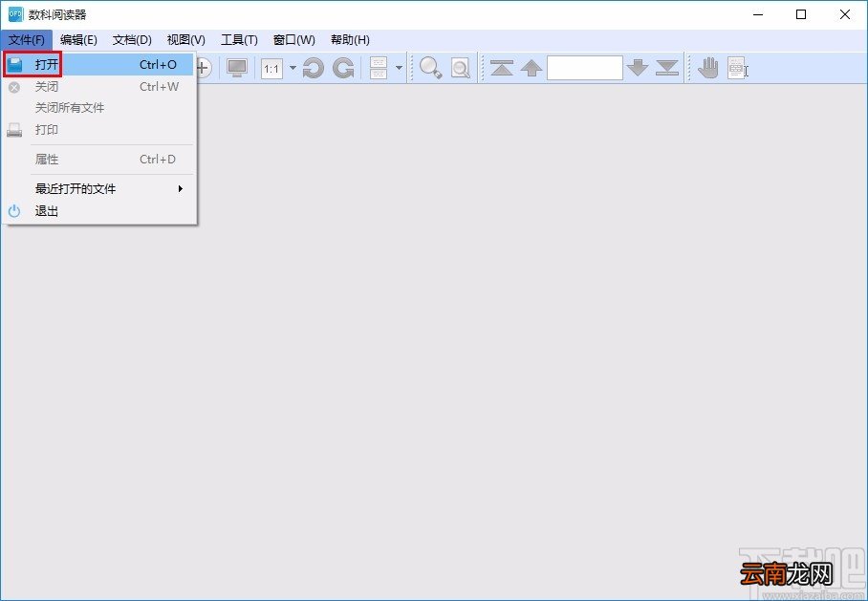Go to previous page up arrow
868x601 pixels.
tap(532, 68)
